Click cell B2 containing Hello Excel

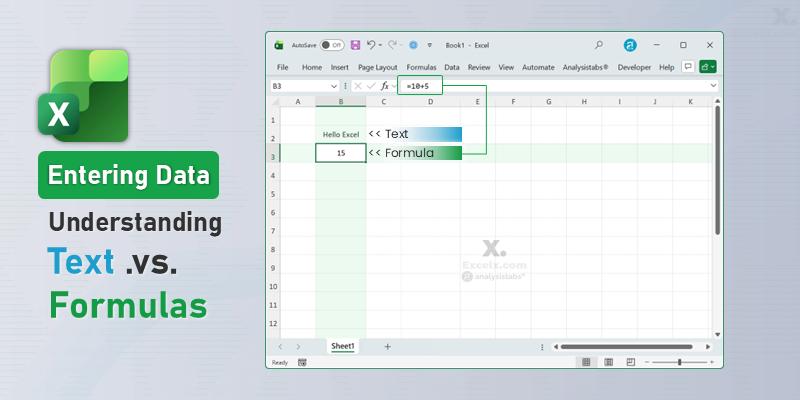point(341,135)
